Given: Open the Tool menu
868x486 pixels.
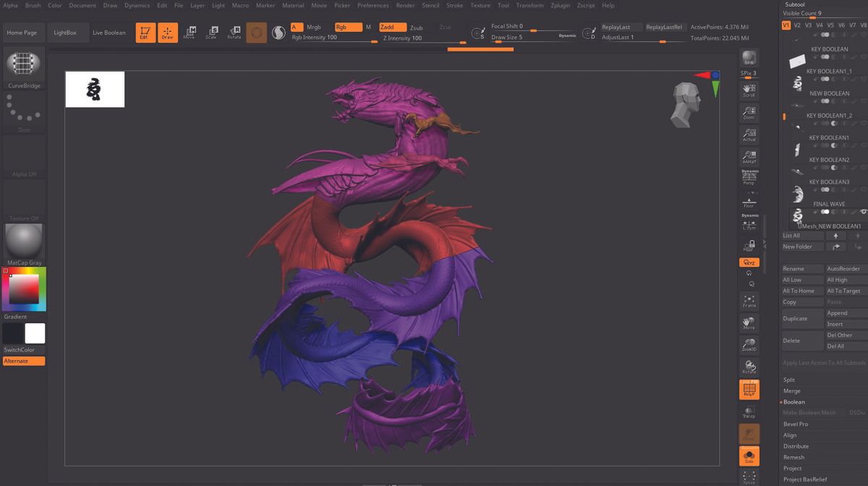Looking at the screenshot, I should click(503, 4).
